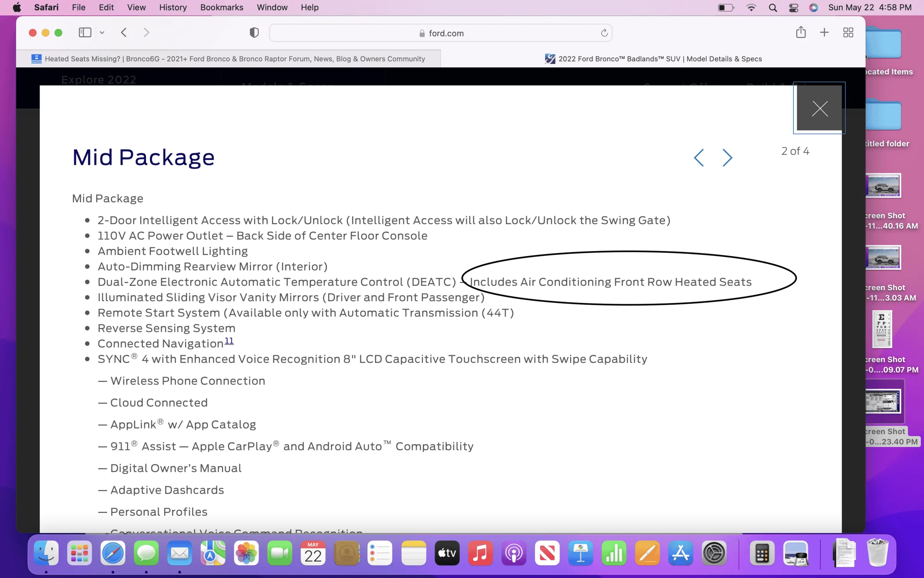
Task: Reload the ford.com page
Action: [604, 33]
